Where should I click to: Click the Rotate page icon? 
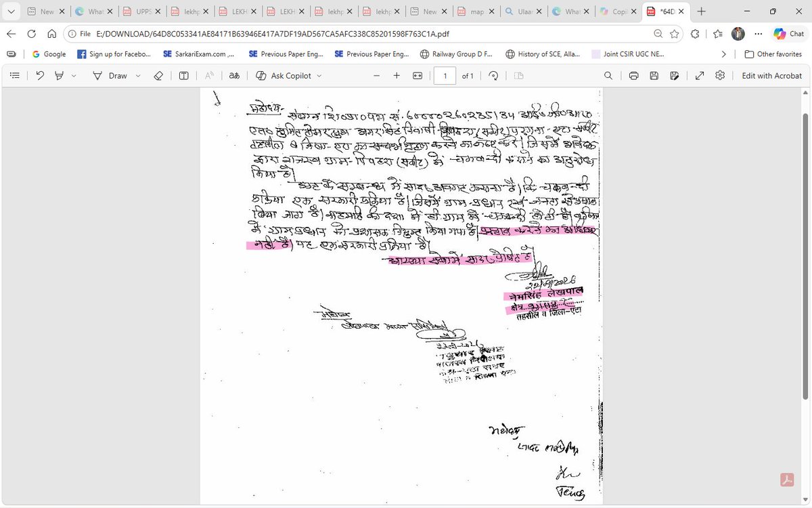tap(494, 76)
